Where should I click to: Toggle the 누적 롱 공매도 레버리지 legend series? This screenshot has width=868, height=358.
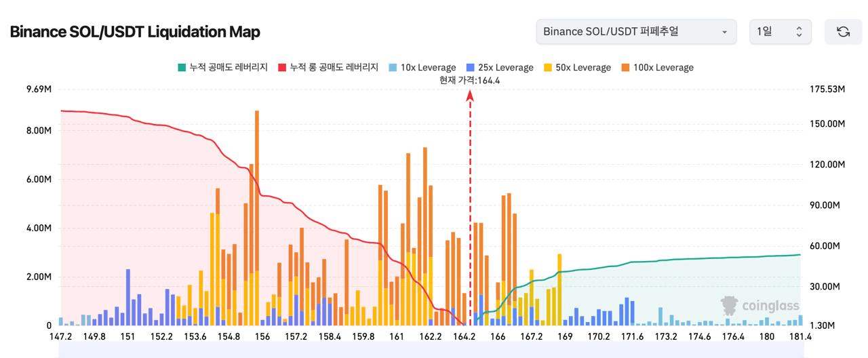coord(328,67)
